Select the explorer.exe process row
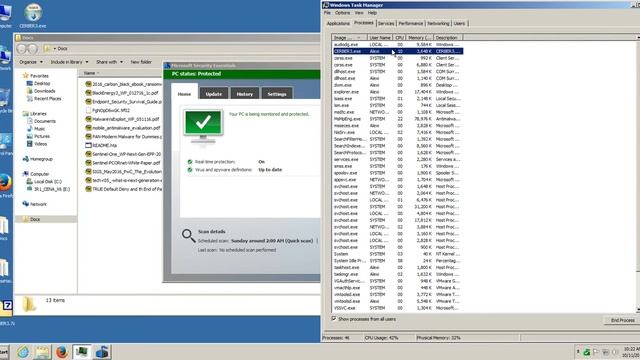 [398, 92]
